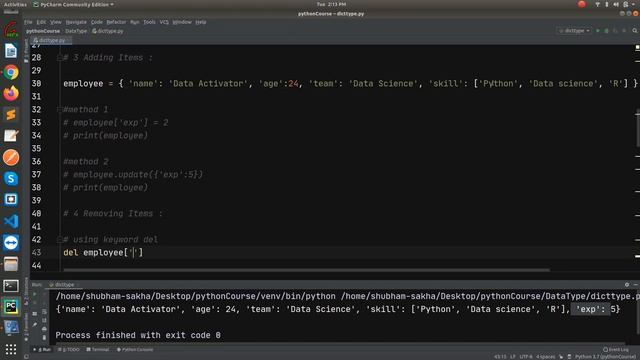Viewport: 640px width, 360px height.
Task: Click dicttype.py in the breadcrumb bar
Action: (108, 31)
